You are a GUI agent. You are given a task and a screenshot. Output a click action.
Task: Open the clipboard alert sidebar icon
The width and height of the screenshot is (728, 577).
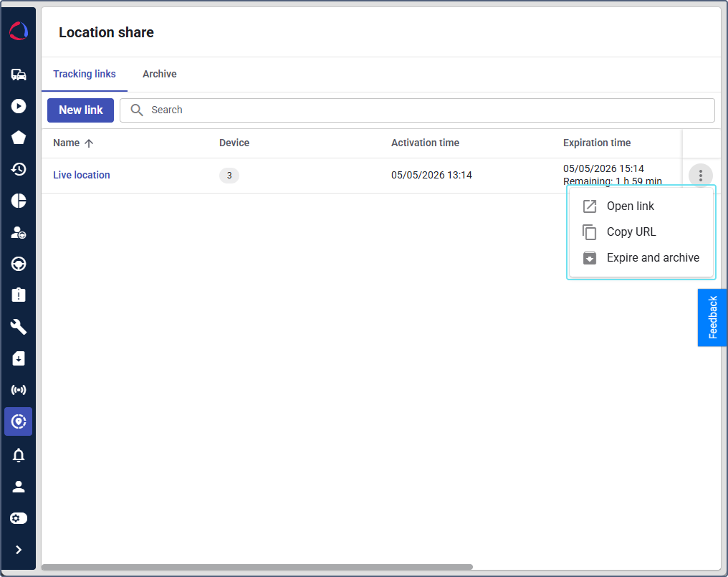[19, 295]
